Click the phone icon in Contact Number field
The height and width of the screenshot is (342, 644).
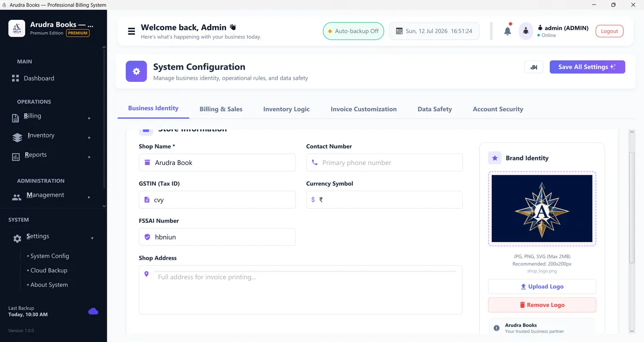[x=315, y=162]
